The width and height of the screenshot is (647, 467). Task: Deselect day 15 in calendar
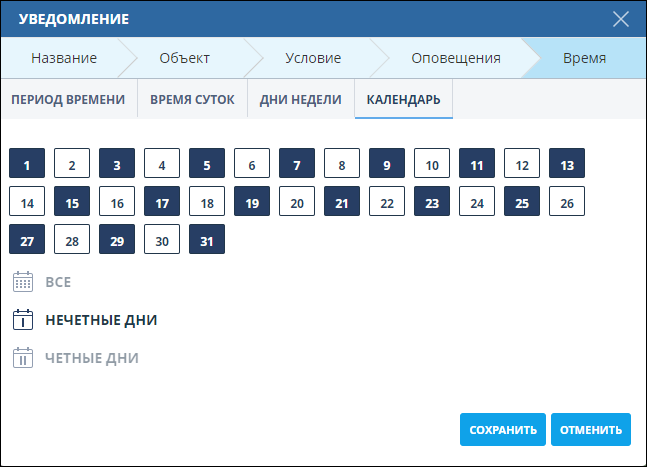point(72,201)
